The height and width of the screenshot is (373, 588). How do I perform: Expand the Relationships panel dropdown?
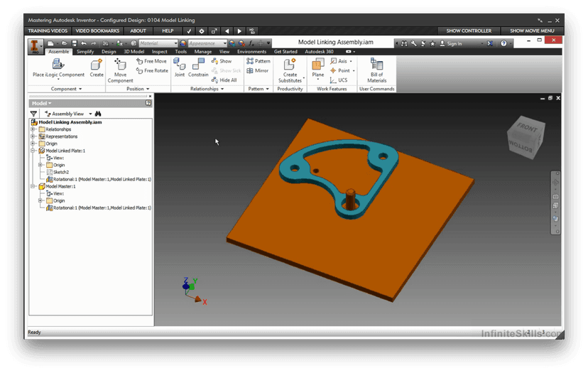pyautogui.click(x=222, y=89)
